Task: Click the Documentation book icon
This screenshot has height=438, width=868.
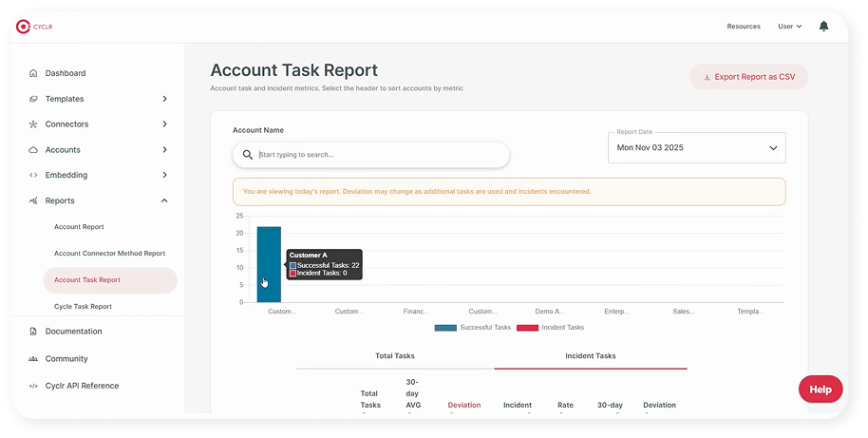Action: pos(33,332)
